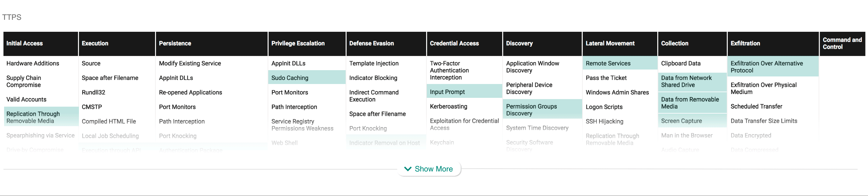Screen dimensions: 868x196
Task: Open highlighted Sudo Caching technique
Action: click(x=307, y=78)
